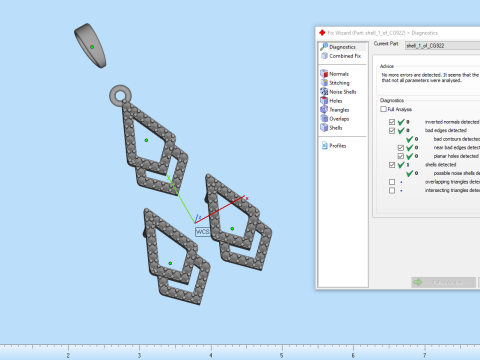Click the 'planar holes detected' label

456,156
